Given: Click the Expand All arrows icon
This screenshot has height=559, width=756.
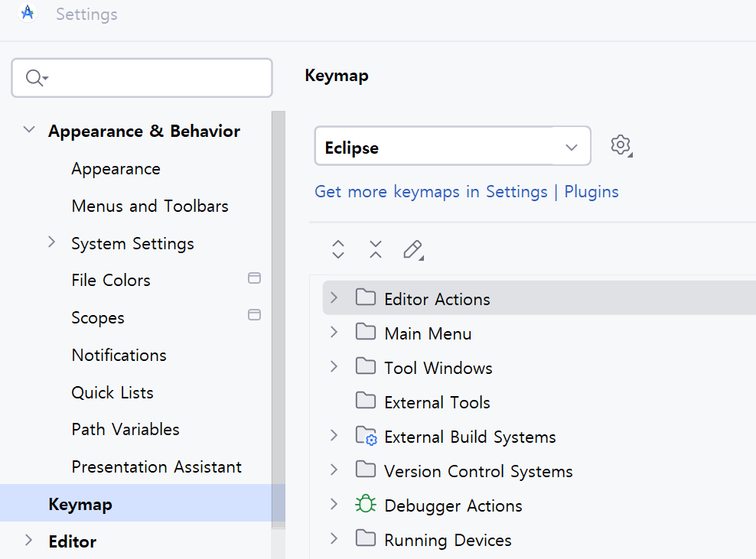Looking at the screenshot, I should pos(338,249).
